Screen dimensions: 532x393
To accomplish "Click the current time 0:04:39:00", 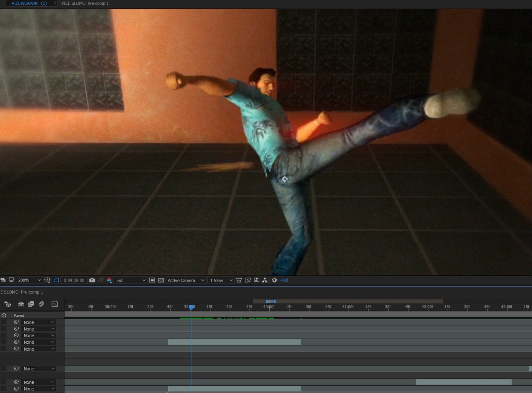I will (x=74, y=280).
